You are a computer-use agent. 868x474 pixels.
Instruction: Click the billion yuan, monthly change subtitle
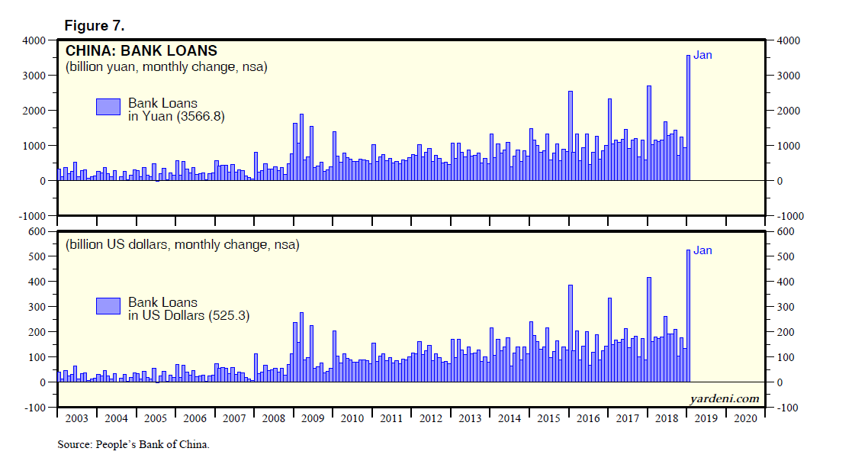click(166, 68)
